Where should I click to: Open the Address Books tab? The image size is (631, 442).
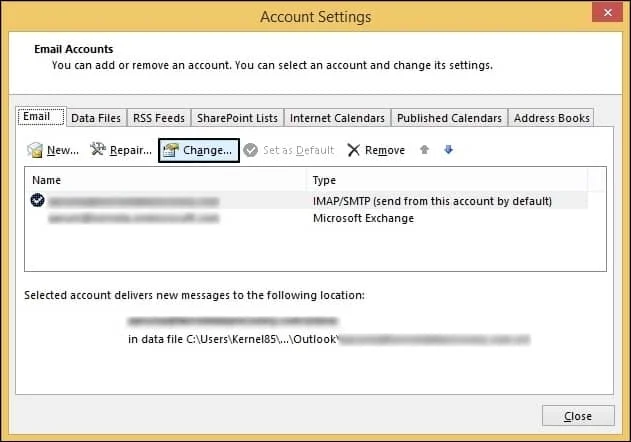point(551,118)
